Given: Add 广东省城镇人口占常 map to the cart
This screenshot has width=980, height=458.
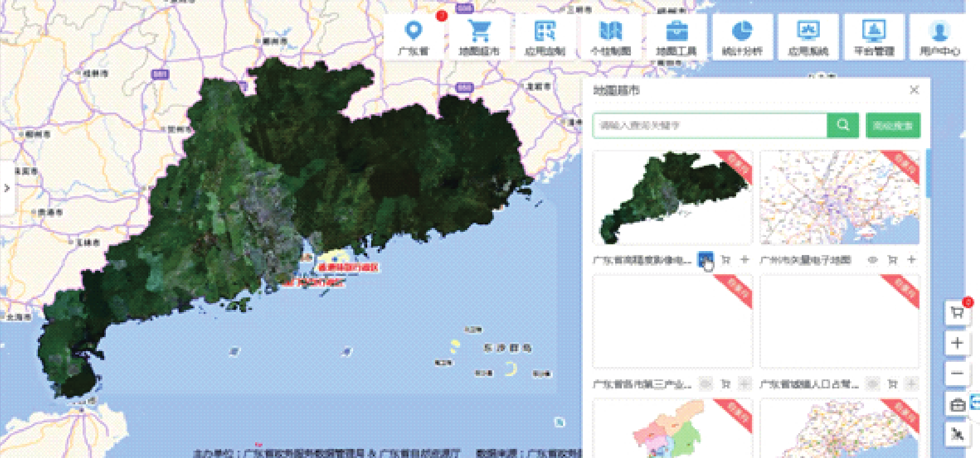Looking at the screenshot, I should click(893, 384).
